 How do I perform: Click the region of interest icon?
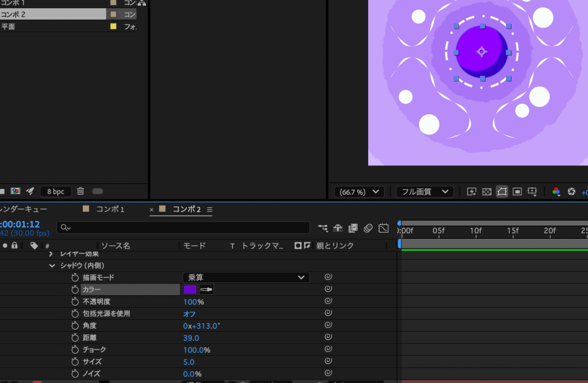pyautogui.click(x=517, y=192)
